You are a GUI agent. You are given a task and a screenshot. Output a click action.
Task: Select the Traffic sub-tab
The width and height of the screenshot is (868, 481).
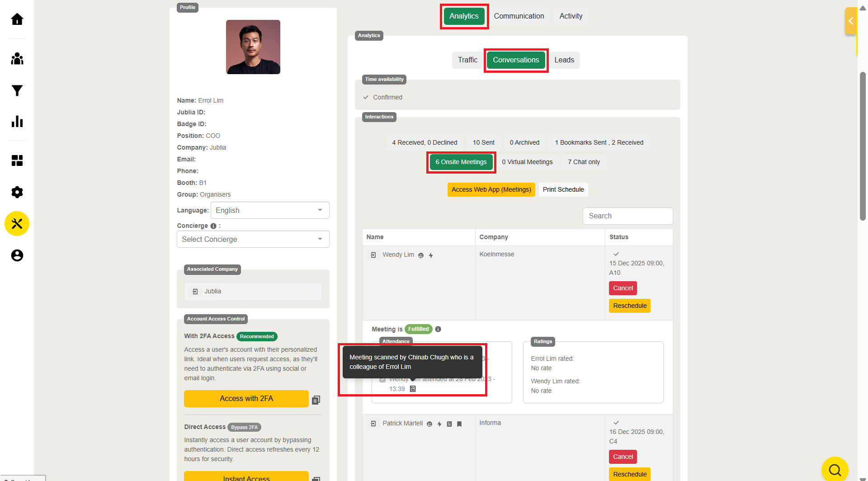467,60
